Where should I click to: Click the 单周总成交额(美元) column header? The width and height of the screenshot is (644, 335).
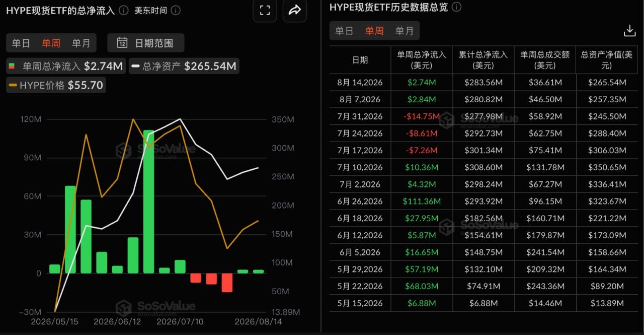tap(545, 60)
